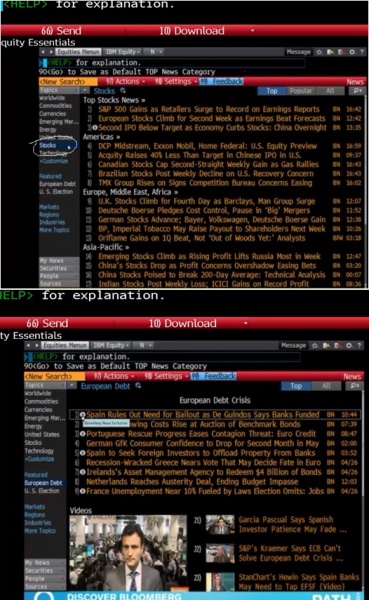Viewport: 369px width, 600px height.
Task: Click the back arrow left of Equities Menus in Stocks panel
Action: point(43,52)
